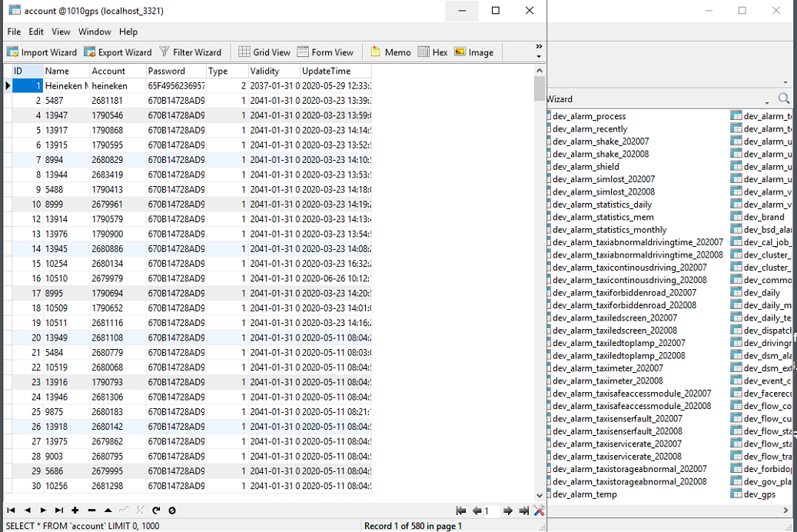Image resolution: width=797 pixels, height=532 pixels.
Task: Expand toolbar overflow chevron
Action: pyautogui.click(x=539, y=47)
